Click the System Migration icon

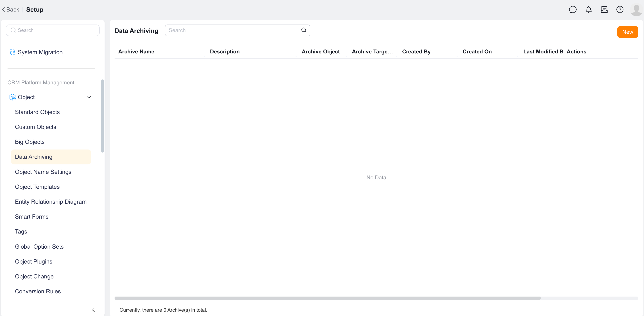coord(12,52)
